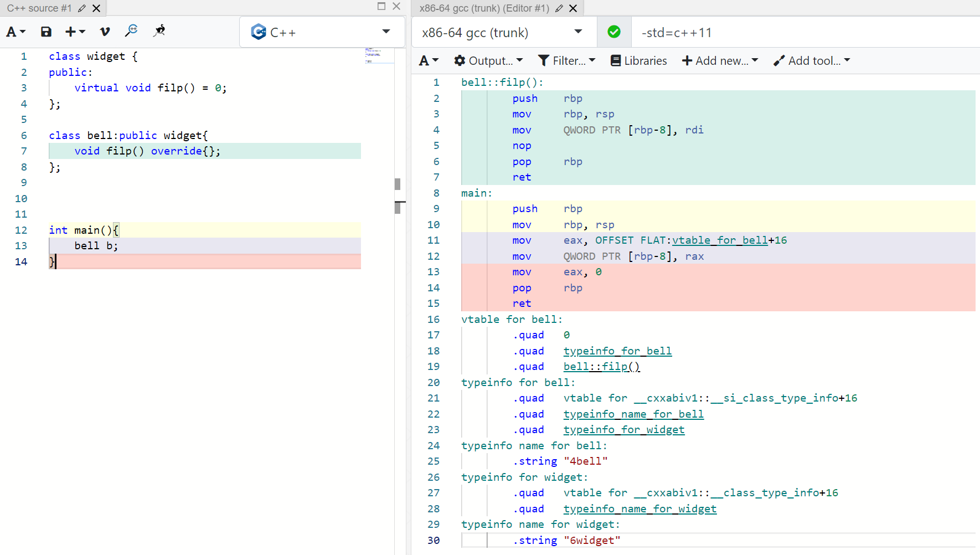The height and width of the screenshot is (555, 980).
Task: Click 'void filp() override{};' source line
Action: (x=147, y=151)
